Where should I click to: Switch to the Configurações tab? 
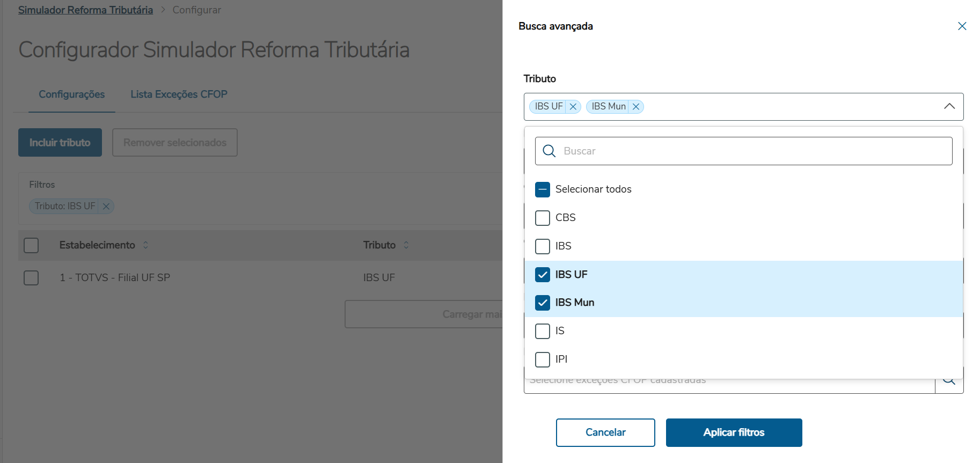[72, 94]
